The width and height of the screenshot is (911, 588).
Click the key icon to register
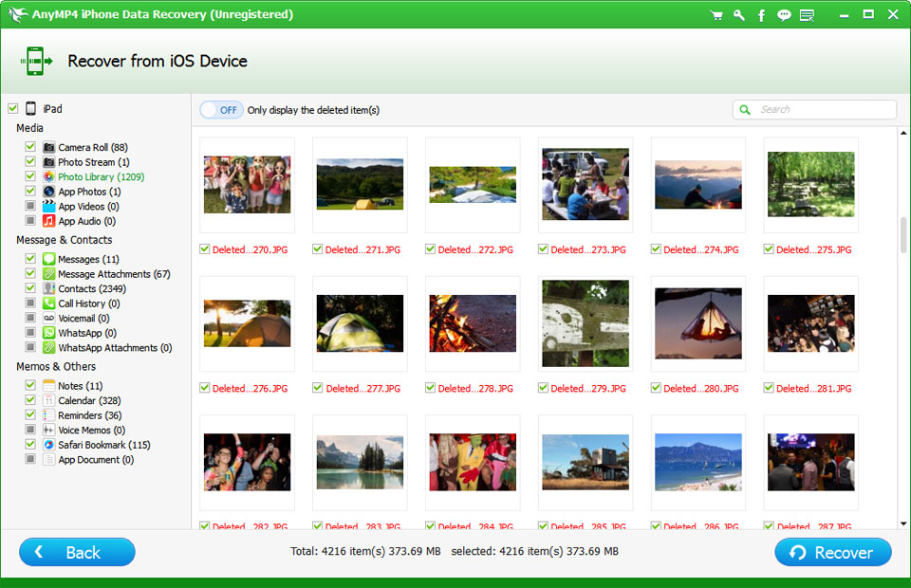click(739, 15)
